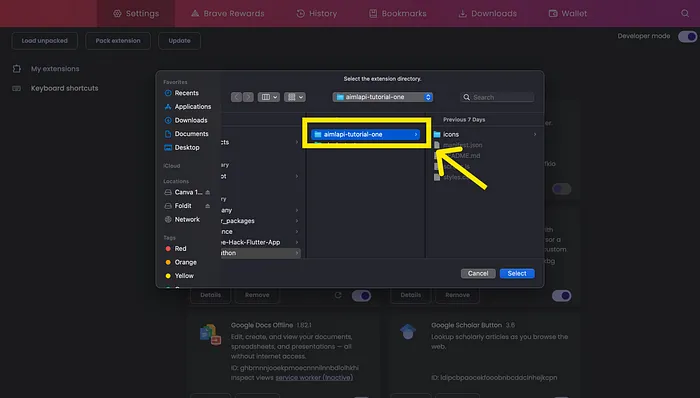Image resolution: width=700 pixels, height=398 pixels.
Task: Select Recents in Favorites sidebar
Action: 187,93
